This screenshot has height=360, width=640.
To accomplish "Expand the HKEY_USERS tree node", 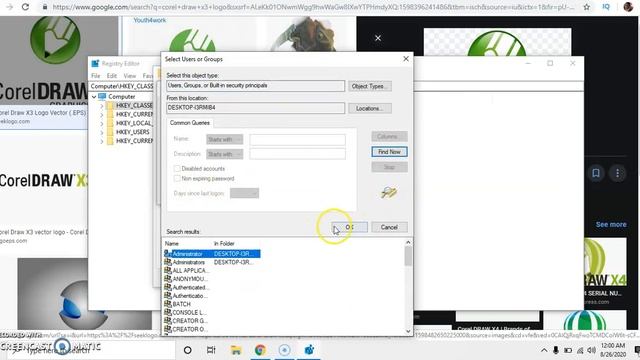I will (102, 132).
